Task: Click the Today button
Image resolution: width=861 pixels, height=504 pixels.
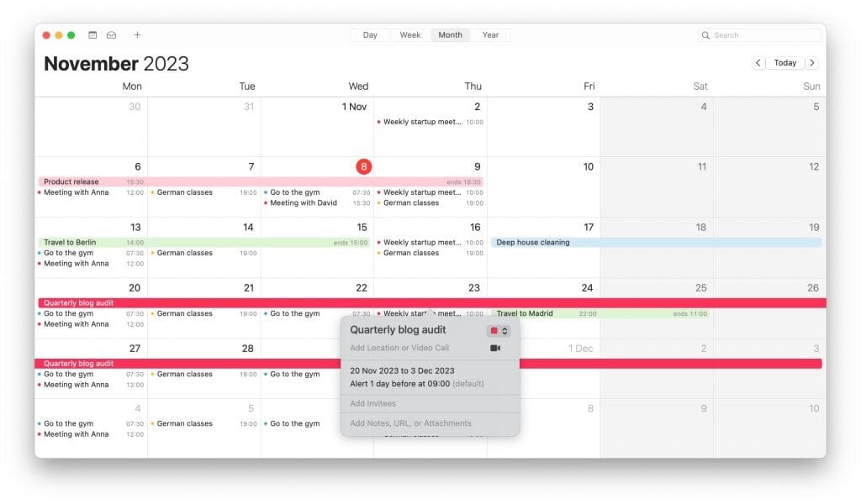Action: (785, 63)
